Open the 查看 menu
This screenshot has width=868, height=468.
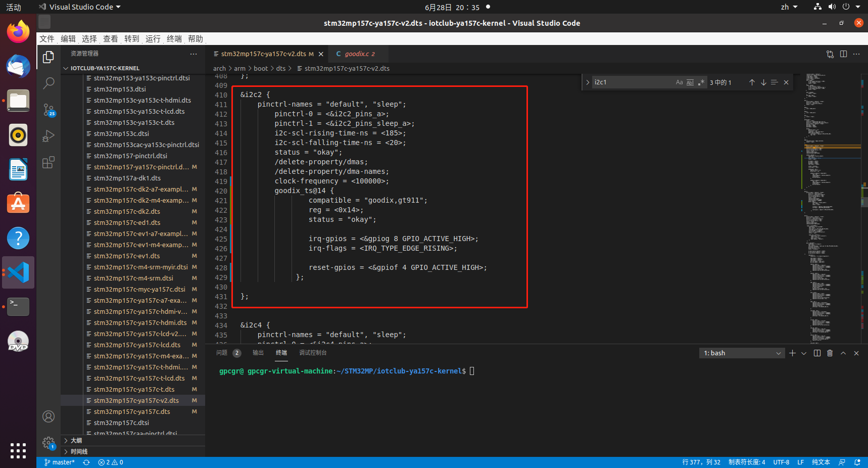coord(111,39)
